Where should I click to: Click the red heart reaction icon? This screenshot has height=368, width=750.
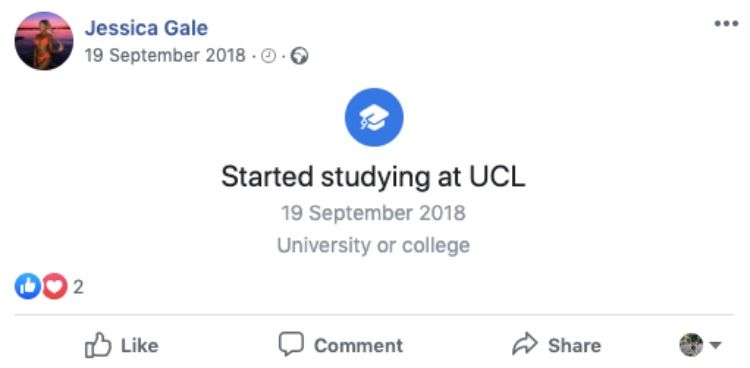click(x=55, y=286)
